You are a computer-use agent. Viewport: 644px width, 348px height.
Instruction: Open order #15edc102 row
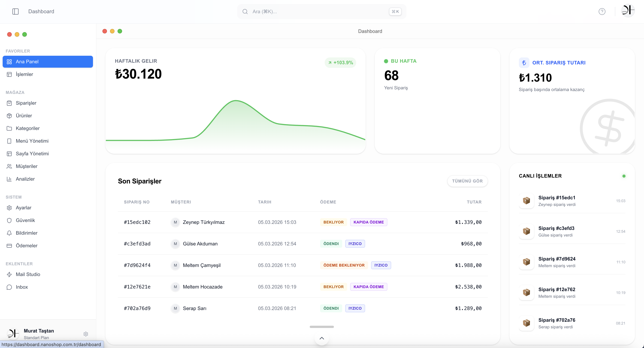pos(303,222)
